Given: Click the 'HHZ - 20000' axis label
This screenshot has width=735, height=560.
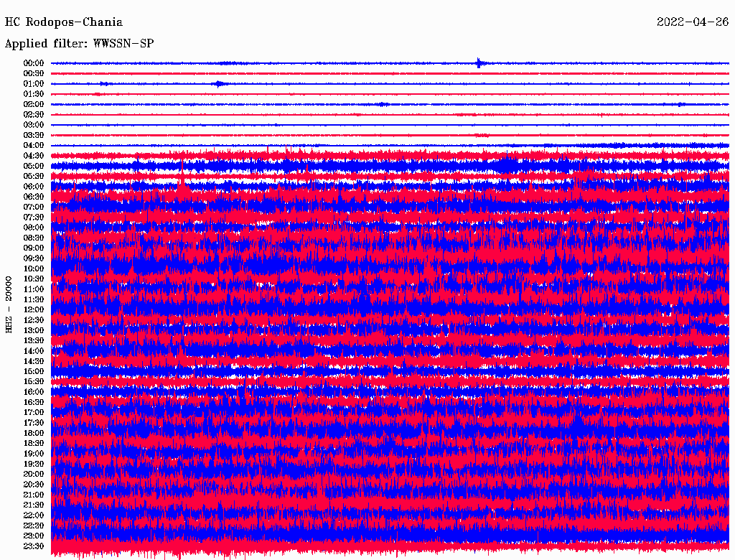Looking at the screenshot, I should pyautogui.click(x=9, y=305).
